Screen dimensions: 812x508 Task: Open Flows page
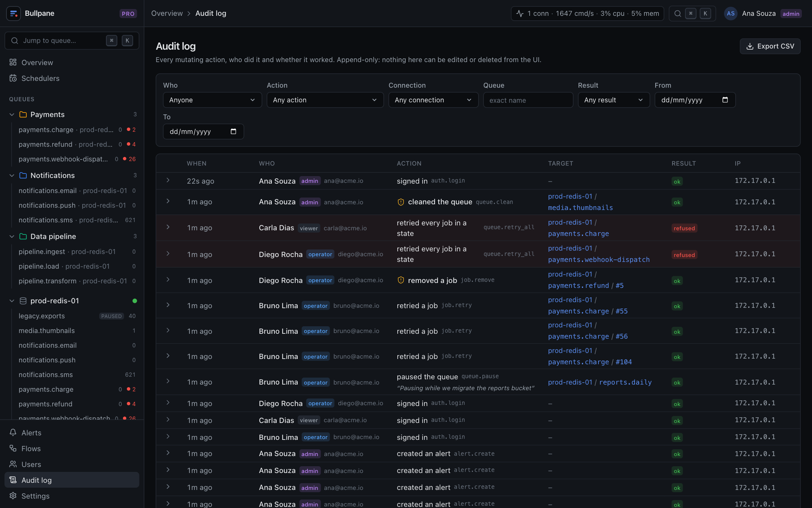[72, 449]
